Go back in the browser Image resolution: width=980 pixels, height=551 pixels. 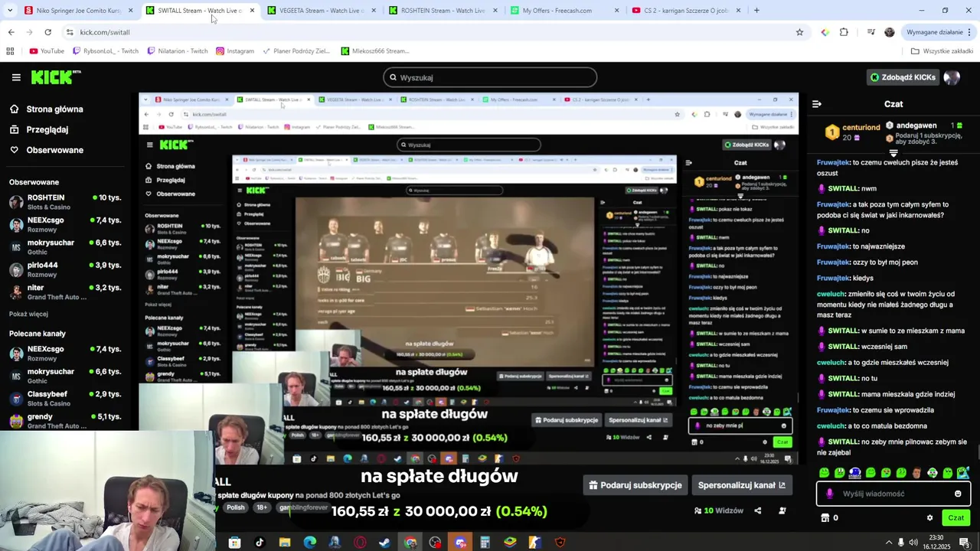coord(11,32)
